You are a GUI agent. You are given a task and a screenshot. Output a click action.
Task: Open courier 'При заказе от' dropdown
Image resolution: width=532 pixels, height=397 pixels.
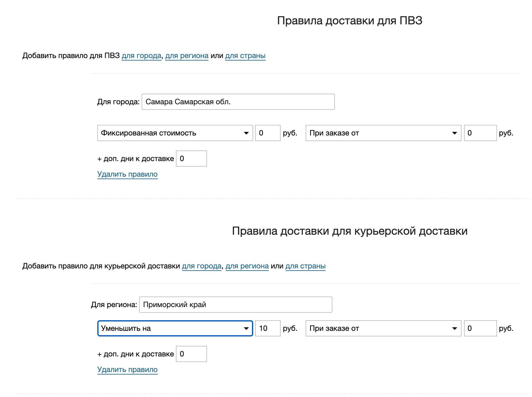point(383,329)
